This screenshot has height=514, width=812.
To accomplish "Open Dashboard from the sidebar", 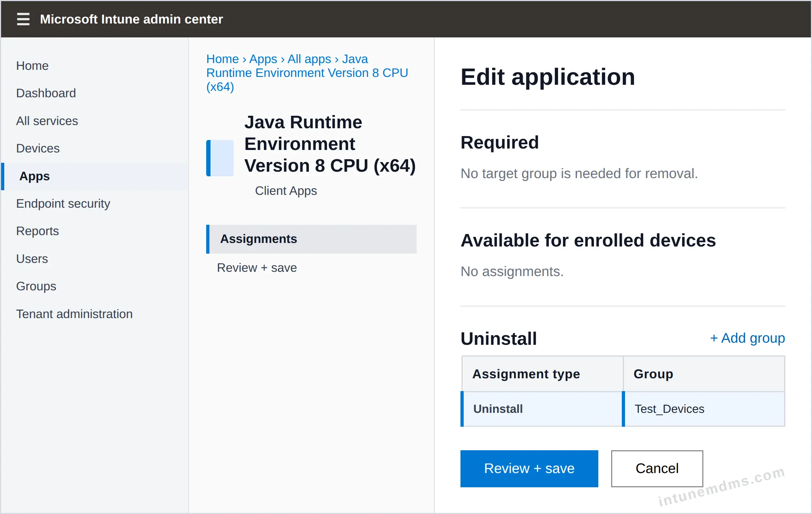I will point(46,93).
